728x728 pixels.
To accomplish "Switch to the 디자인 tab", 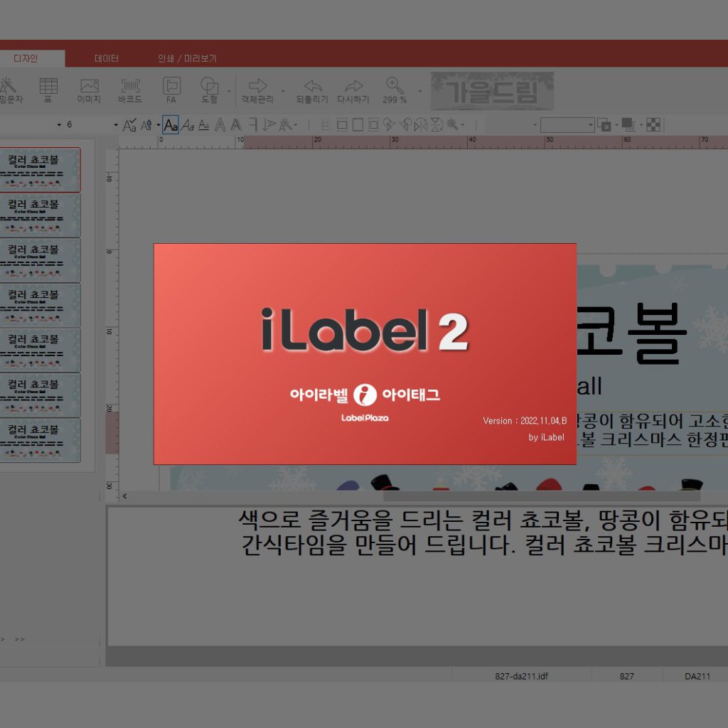I will pyautogui.click(x=26, y=58).
